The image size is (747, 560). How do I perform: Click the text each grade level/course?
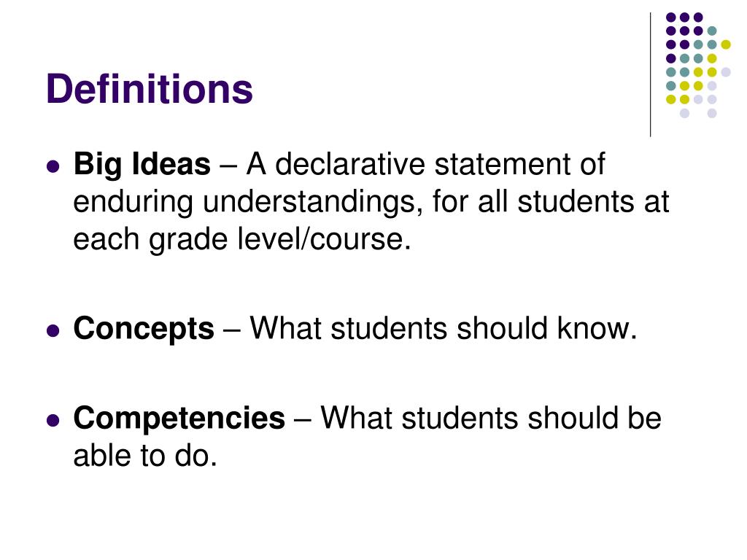click(x=242, y=239)
